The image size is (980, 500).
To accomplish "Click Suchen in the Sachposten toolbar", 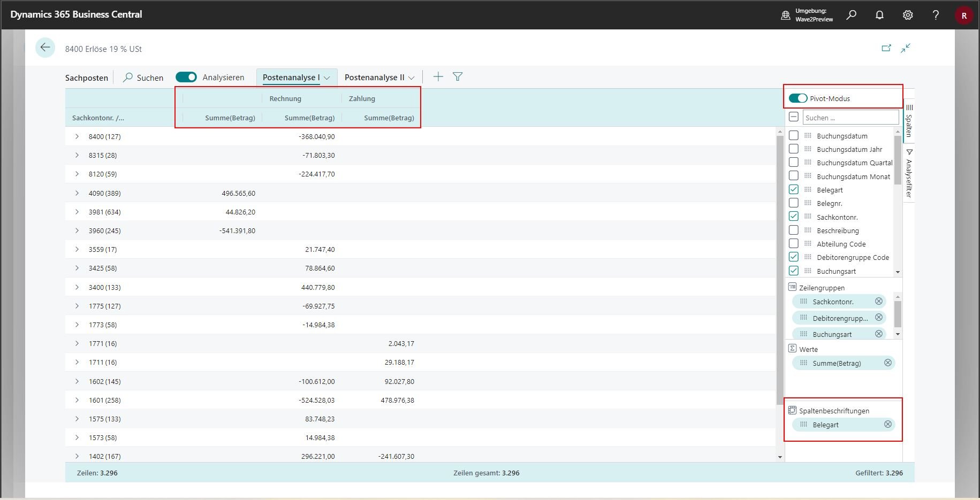I will pyautogui.click(x=143, y=78).
